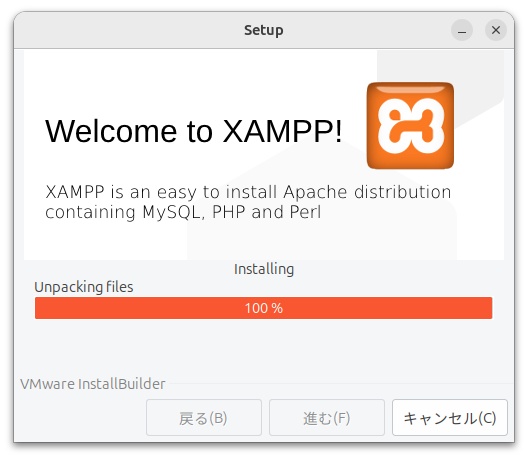Click the XAMPP description paragraph text
This screenshot has width=528, height=459.
coord(248,202)
